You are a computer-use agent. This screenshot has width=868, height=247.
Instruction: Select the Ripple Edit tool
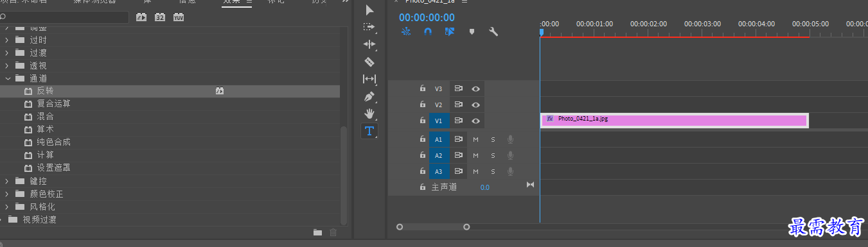(369, 44)
